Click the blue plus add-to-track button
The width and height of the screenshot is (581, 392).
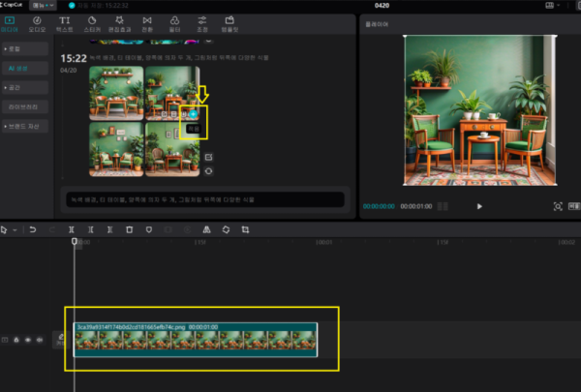tap(192, 114)
